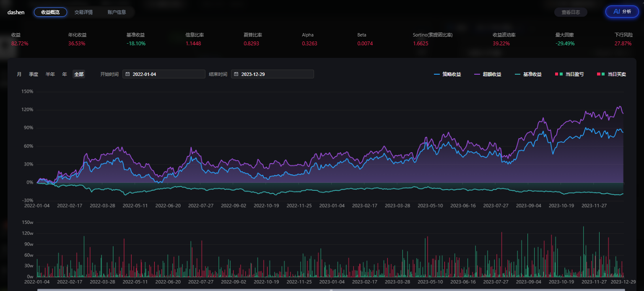Image resolution: width=644 pixels, height=291 pixels.
Task: Click the chart zoom slider bar at bottom
Action: (x=330, y=289)
